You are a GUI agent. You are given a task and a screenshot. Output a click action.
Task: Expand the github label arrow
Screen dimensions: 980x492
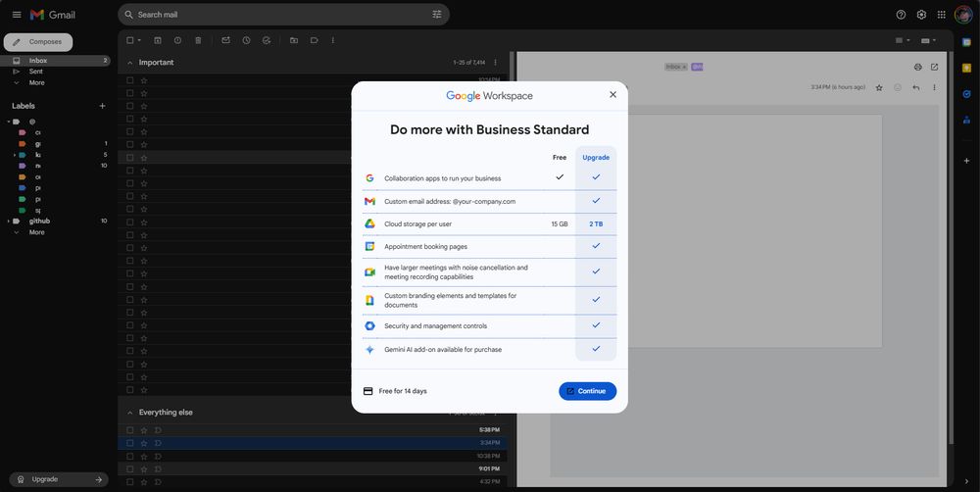click(x=8, y=221)
